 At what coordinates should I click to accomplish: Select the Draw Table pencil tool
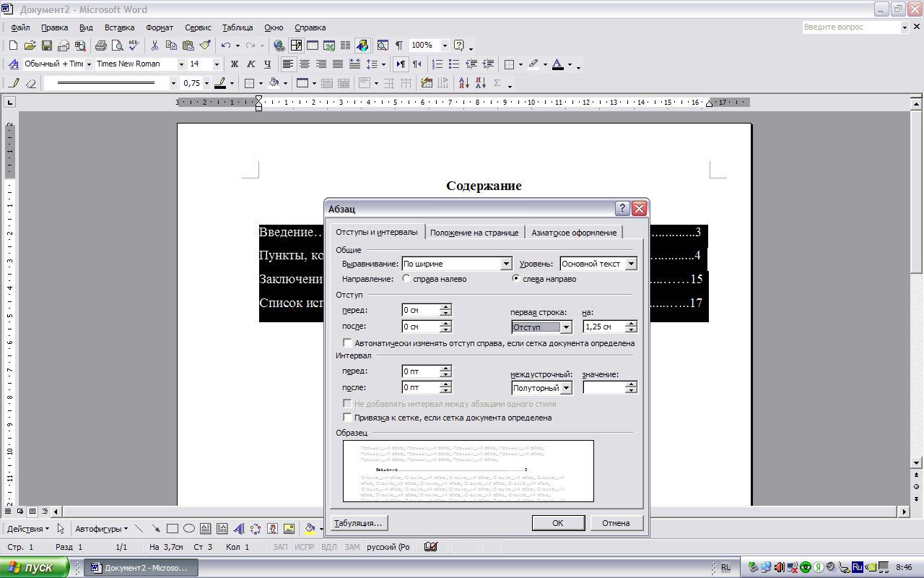(14, 83)
